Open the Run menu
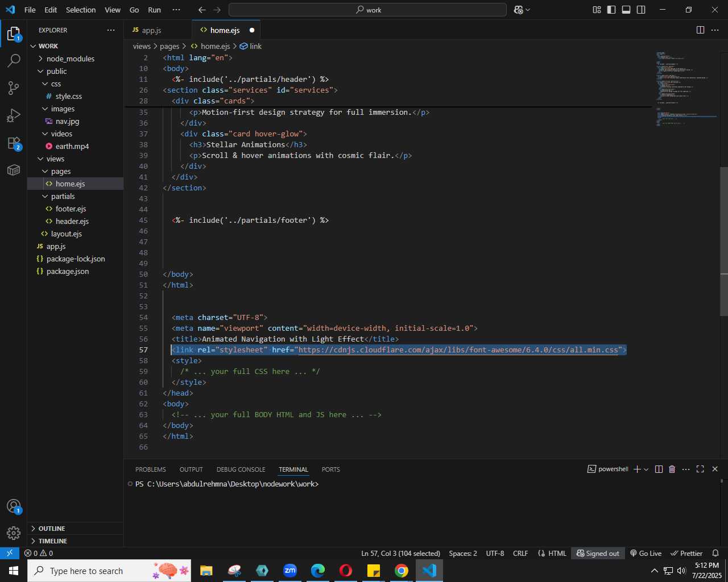728x582 pixels. (x=154, y=10)
